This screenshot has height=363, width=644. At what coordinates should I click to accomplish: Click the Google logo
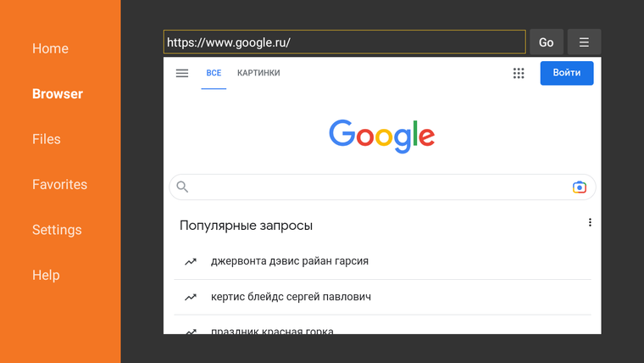382,136
